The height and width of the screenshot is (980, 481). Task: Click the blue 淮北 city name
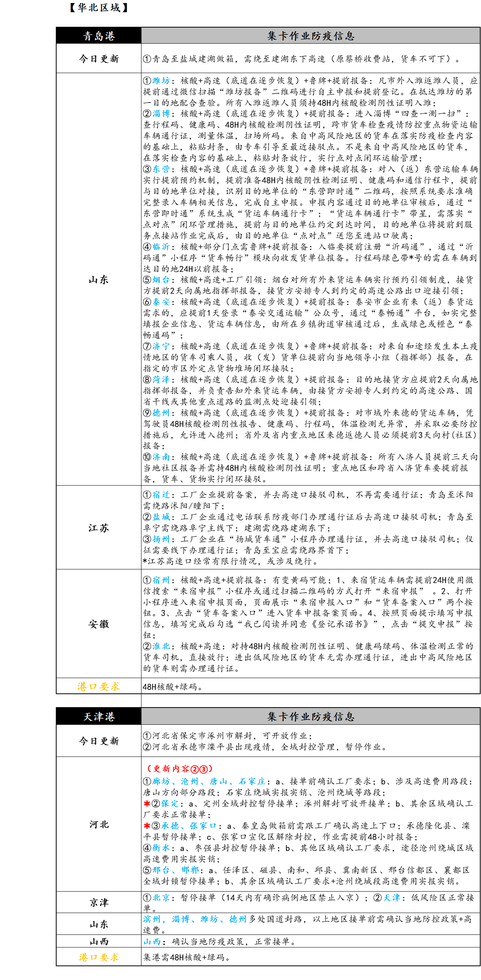161,646
